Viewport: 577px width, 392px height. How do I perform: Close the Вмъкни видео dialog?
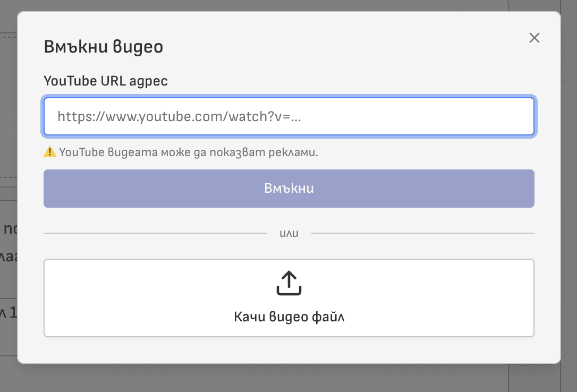pos(534,38)
